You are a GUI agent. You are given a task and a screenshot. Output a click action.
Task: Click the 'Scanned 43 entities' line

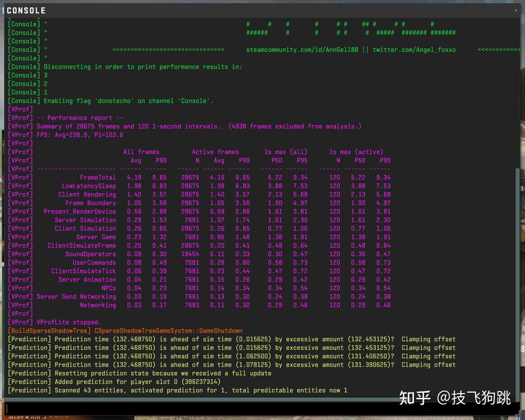[x=178, y=390]
